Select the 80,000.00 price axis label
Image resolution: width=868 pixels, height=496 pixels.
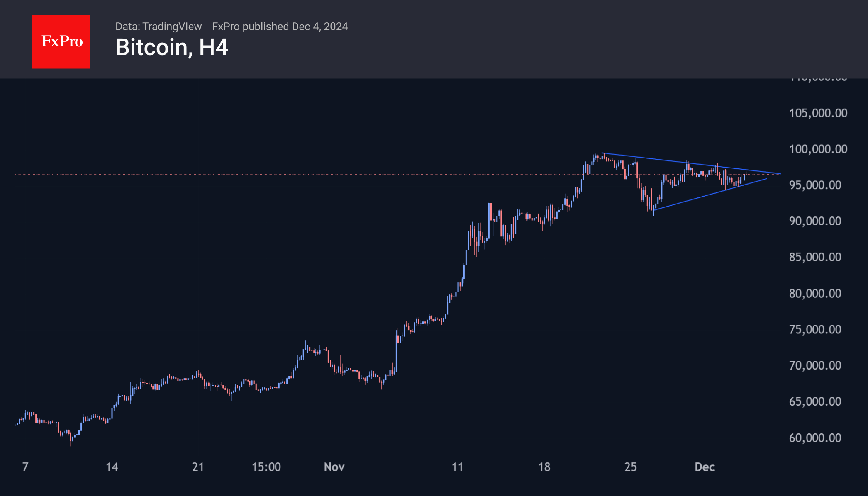(x=815, y=294)
